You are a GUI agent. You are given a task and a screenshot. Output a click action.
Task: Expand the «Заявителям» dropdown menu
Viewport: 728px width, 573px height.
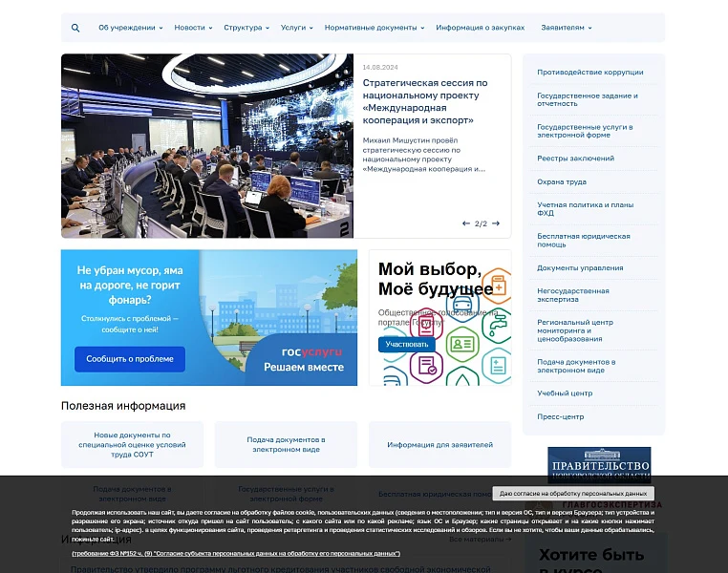click(567, 28)
